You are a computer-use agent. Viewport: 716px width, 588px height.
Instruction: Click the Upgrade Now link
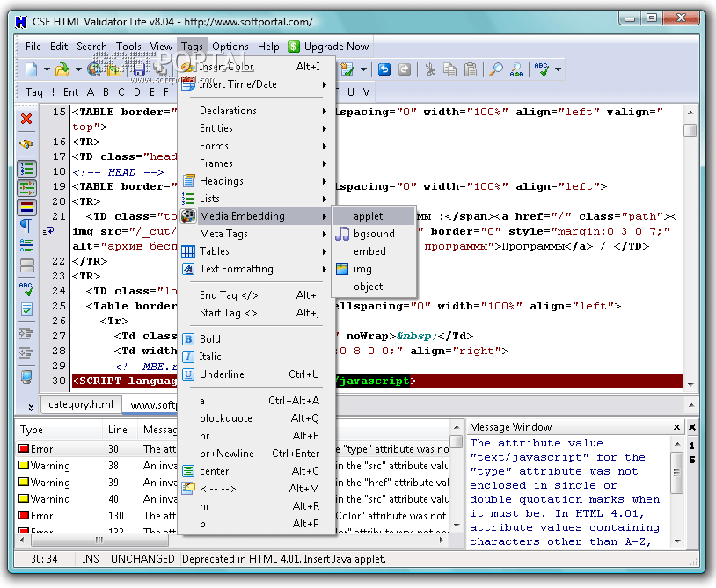point(336,47)
